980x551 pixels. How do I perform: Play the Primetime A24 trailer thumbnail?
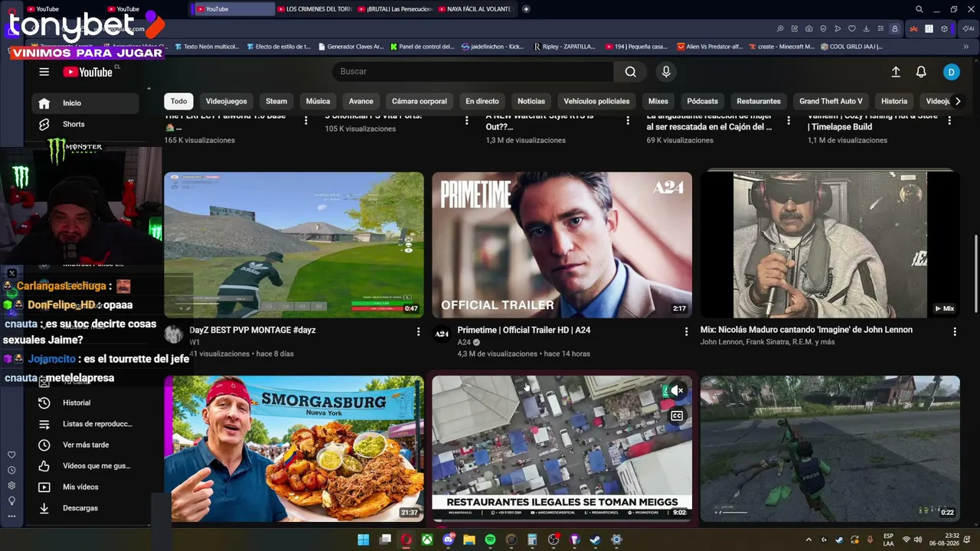562,245
